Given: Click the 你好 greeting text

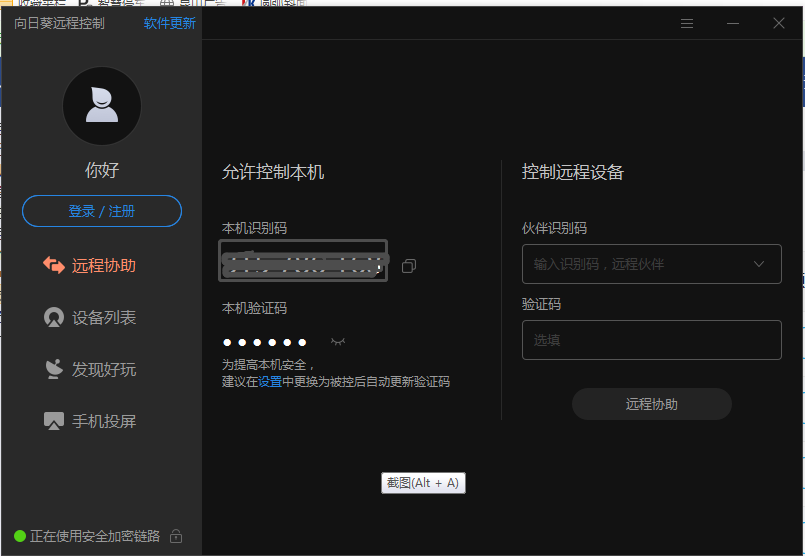Looking at the screenshot, I should coord(102,170).
